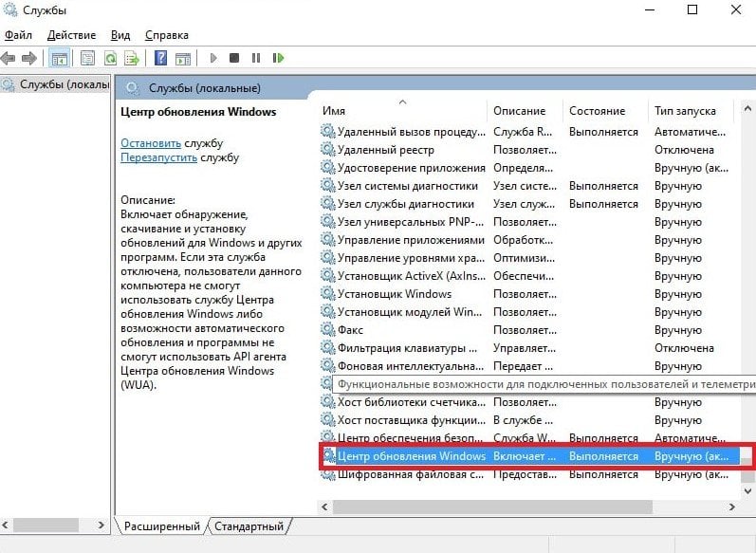Select Хост библиотеки счетчика service
The image size is (756, 553).
point(528,402)
